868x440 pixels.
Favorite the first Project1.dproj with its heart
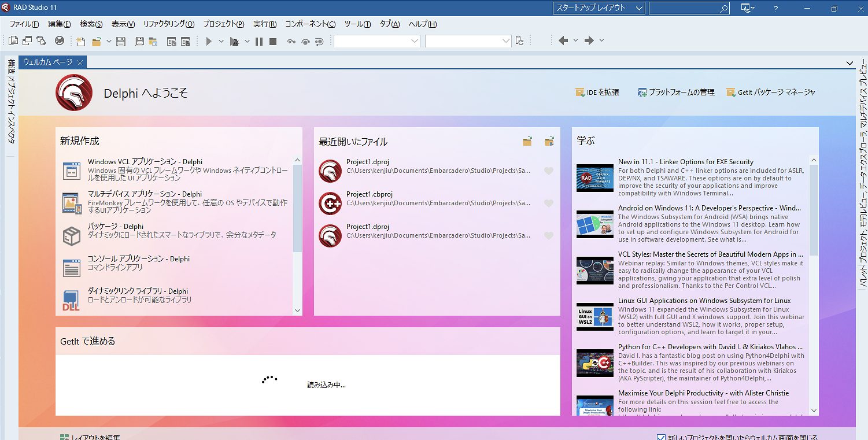(x=549, y=171)
